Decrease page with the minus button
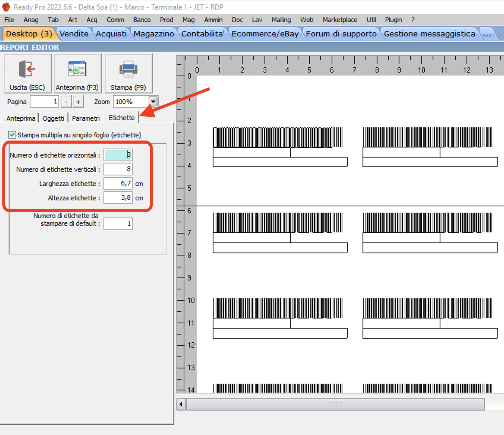This screenshot has height=435, width=504. point(66,102)
